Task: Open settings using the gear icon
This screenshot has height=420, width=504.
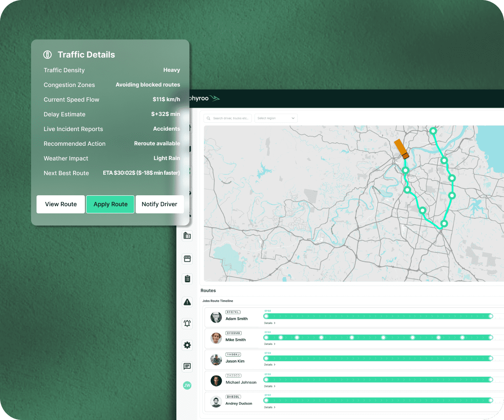Action: (187, 345)
